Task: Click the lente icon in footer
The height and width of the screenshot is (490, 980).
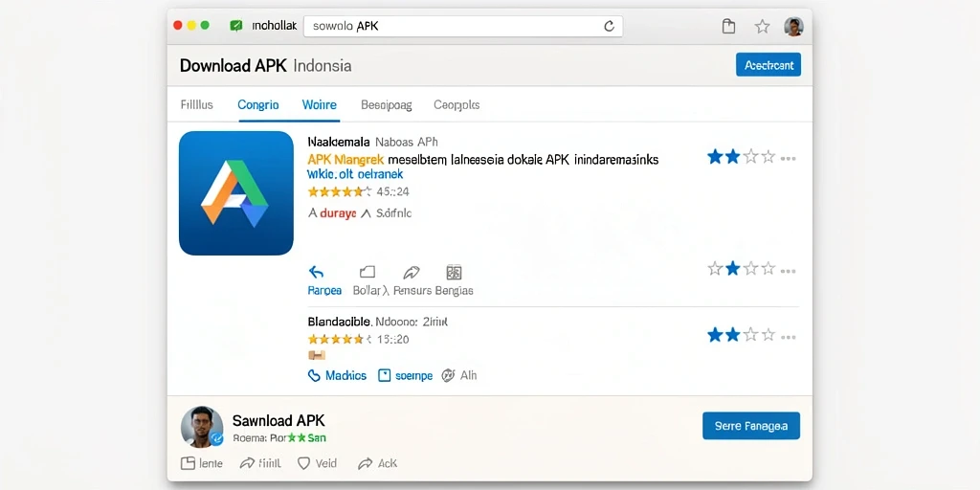Action: [x=188, y=463]
